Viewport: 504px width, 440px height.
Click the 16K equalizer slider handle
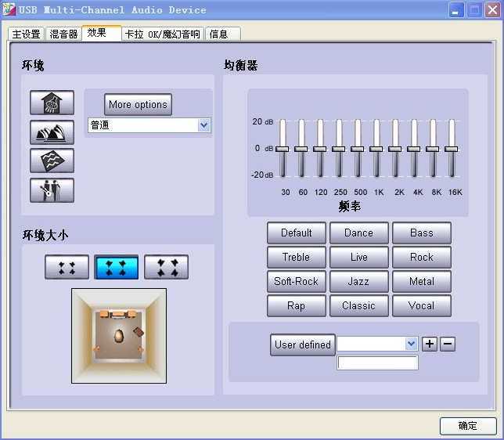pyautogui.click(x=452, y=150)
